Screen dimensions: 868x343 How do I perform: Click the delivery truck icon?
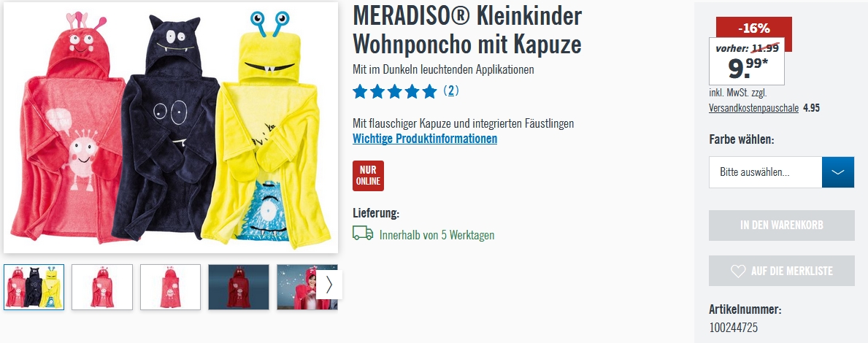point(363,233)
